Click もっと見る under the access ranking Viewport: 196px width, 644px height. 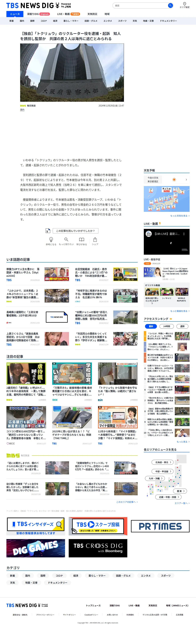(183, 441)
